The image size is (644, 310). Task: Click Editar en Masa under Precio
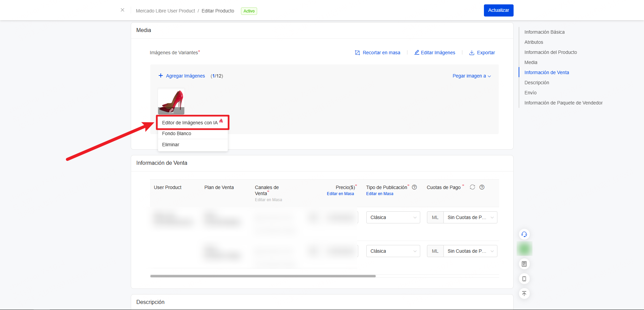340,194
